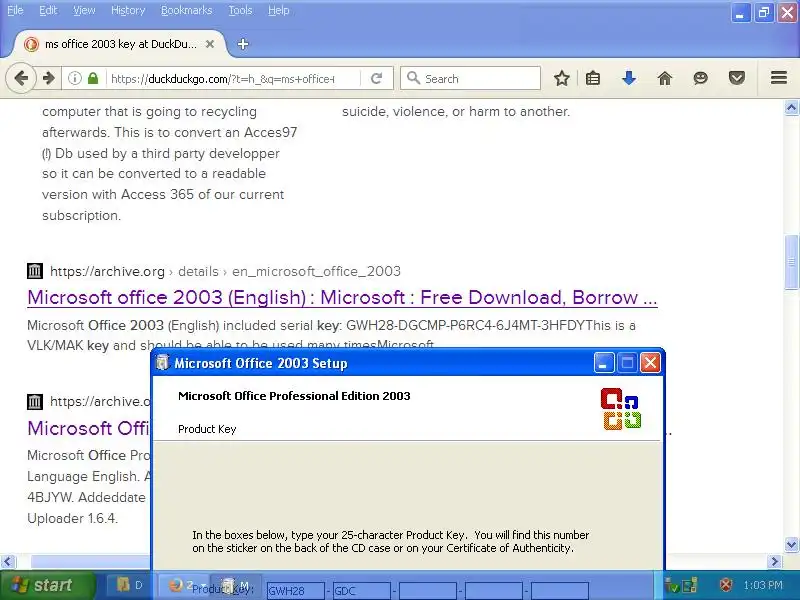Click the Pocket icon in toolbar
The width and height of the screenshot is (800, 600).
[737, 79]
